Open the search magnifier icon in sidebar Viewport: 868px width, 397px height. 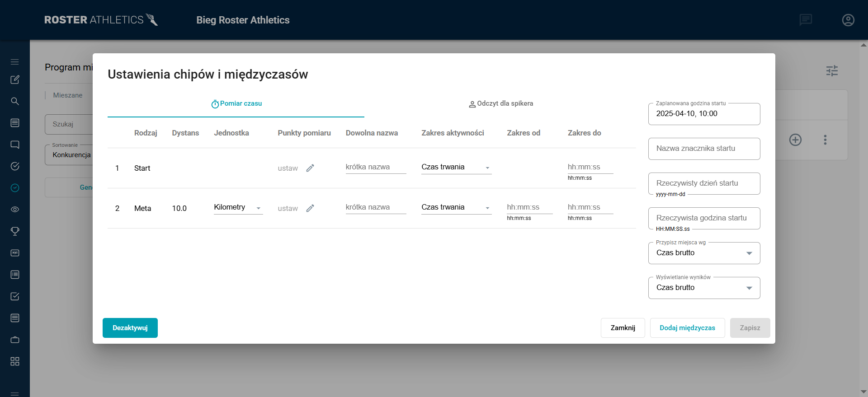pos(15,101)
